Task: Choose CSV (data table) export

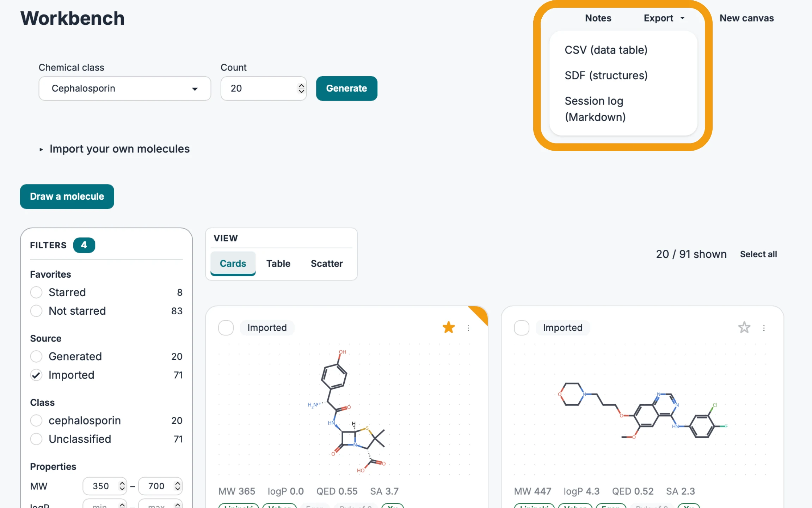Action: point(606,50)
